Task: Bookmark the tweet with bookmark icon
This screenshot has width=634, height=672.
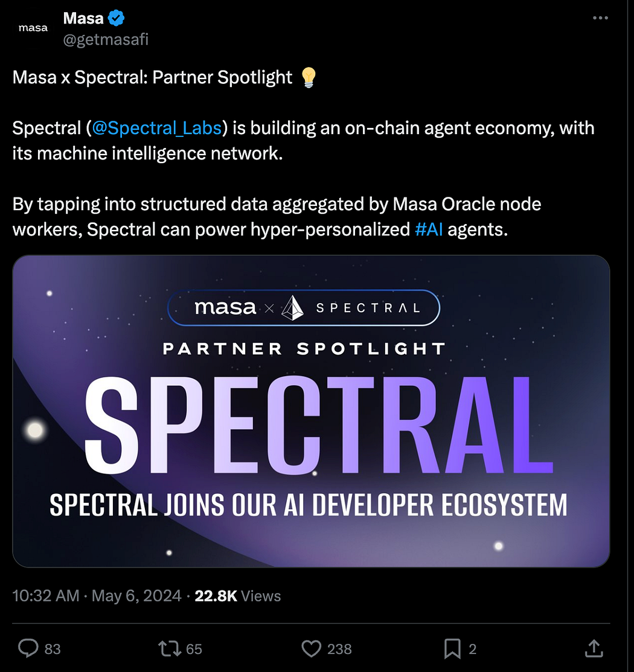Action: click(452, 648)
